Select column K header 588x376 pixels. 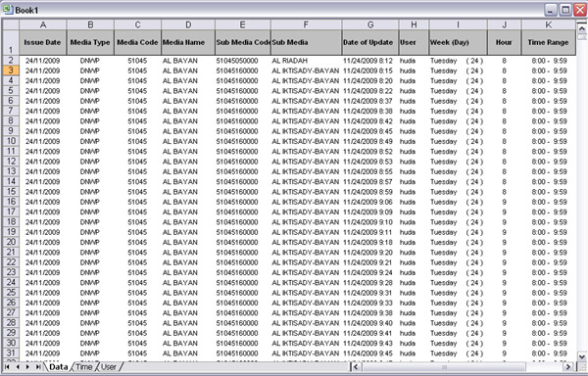548,24
